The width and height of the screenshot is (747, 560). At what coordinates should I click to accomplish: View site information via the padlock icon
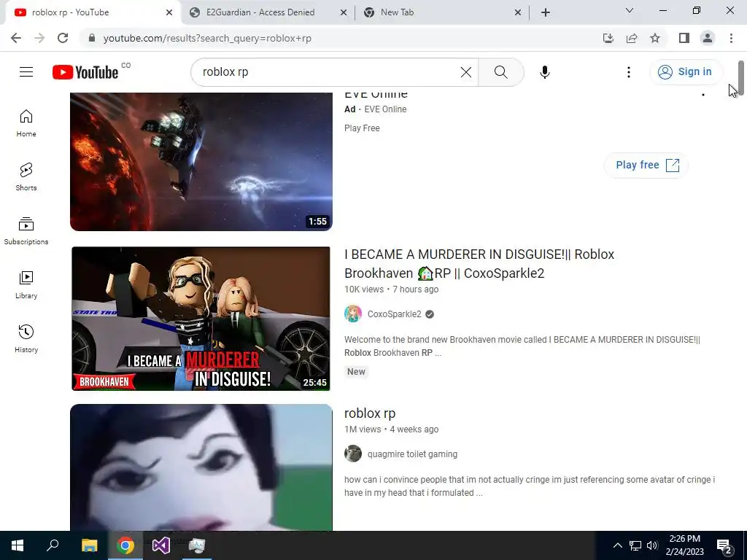pos(92,38)
